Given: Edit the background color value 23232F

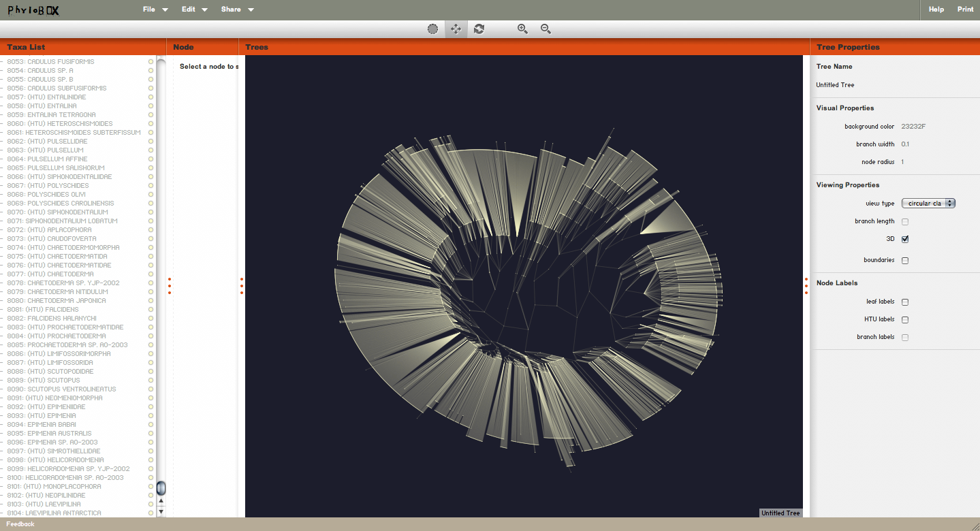Looking at the screenshot, I should pos(913,127).
